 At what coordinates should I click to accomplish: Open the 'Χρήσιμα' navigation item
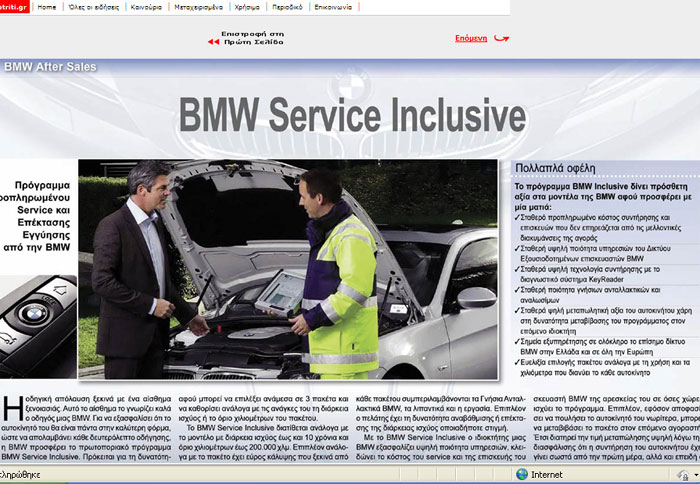[247, 7]
